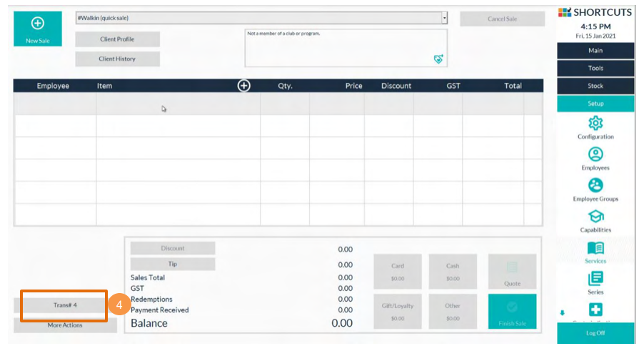The height and width of the screenshot is (351, 644).
Task: Click Log Off
Action: click(x=595, y=333)
